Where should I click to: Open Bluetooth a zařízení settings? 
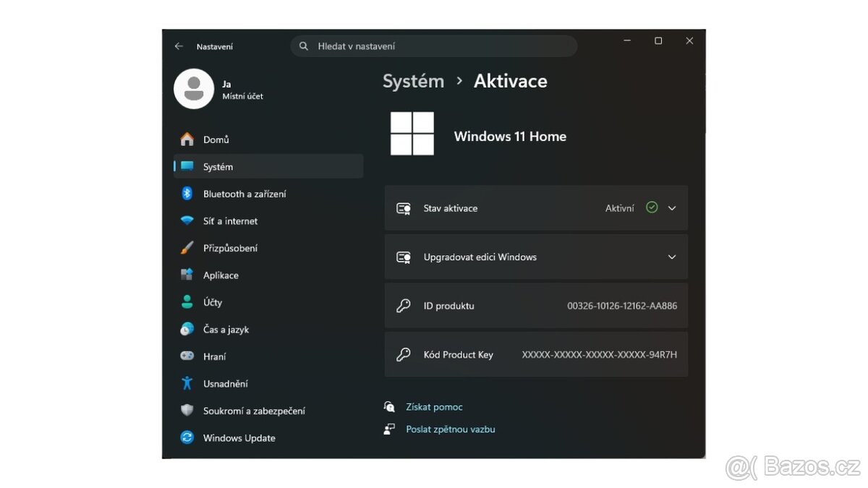pyautogui.click(x=268, y=194)
